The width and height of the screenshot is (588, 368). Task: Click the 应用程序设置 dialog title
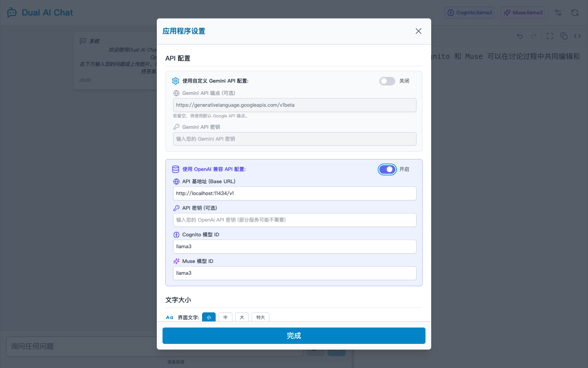184,31
